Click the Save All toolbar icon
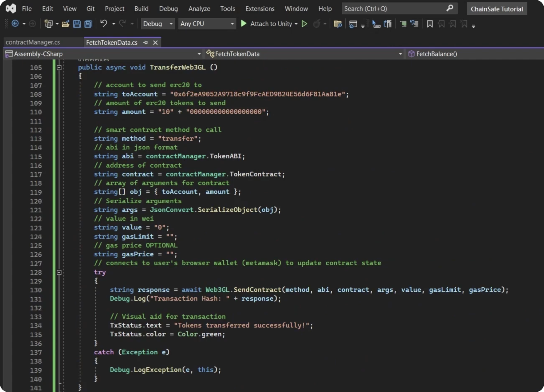Viewport: 544px width, 392px height. pyautogui.click(x=88, y=24)
